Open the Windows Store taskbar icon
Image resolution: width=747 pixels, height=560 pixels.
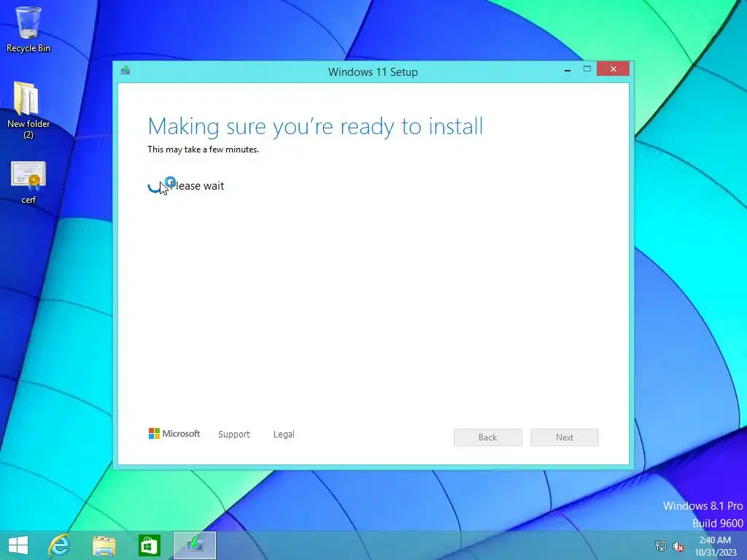tap(150, 545)
